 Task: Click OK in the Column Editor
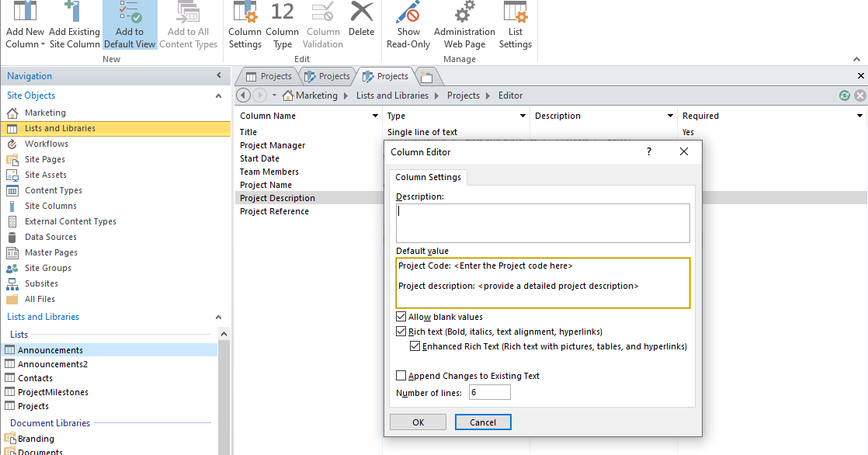tap(418, 422)
